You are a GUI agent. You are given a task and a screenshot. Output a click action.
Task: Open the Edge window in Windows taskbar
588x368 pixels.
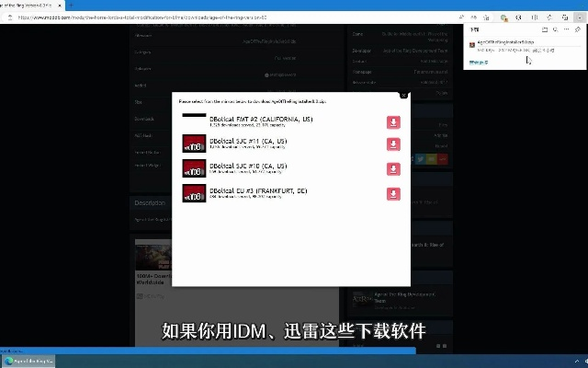pyautogui.click(x=28, y=361)
